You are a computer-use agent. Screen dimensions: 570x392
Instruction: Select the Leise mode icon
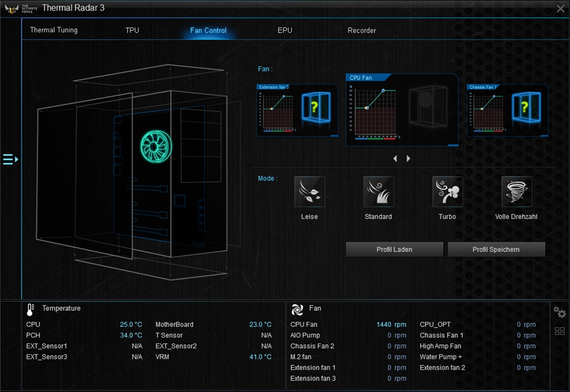pyautogui.click(x=310, y=191)
